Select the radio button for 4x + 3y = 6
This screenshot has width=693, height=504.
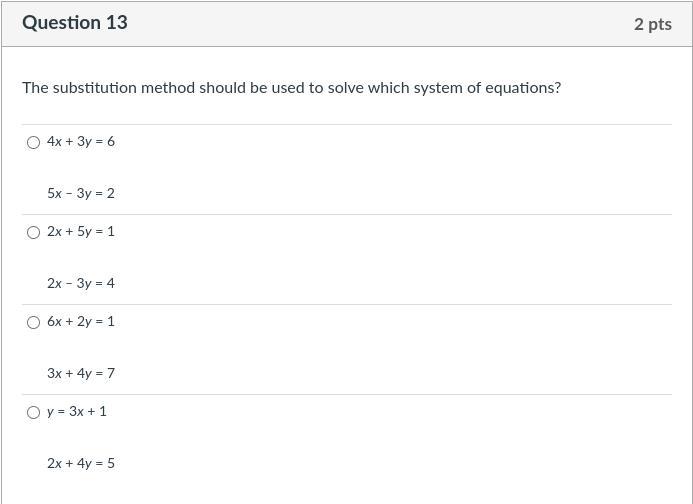tap(33, 142)
